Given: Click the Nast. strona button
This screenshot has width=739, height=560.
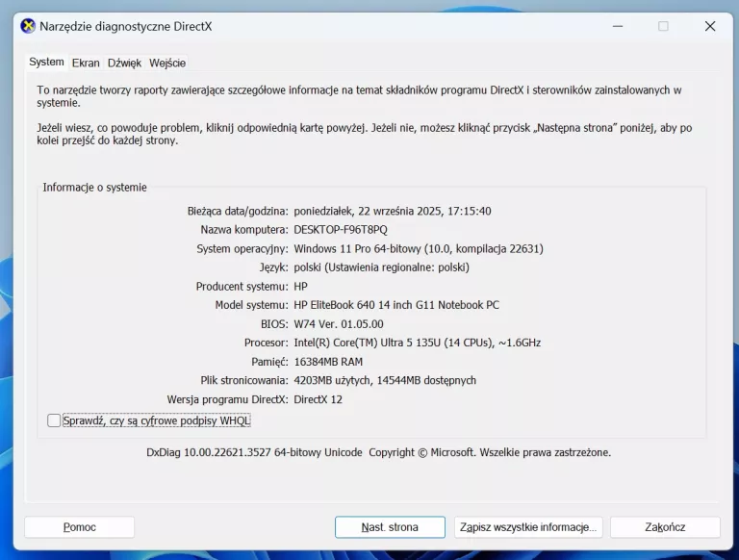Looking at the screenshot, I should tap(390, 527).
